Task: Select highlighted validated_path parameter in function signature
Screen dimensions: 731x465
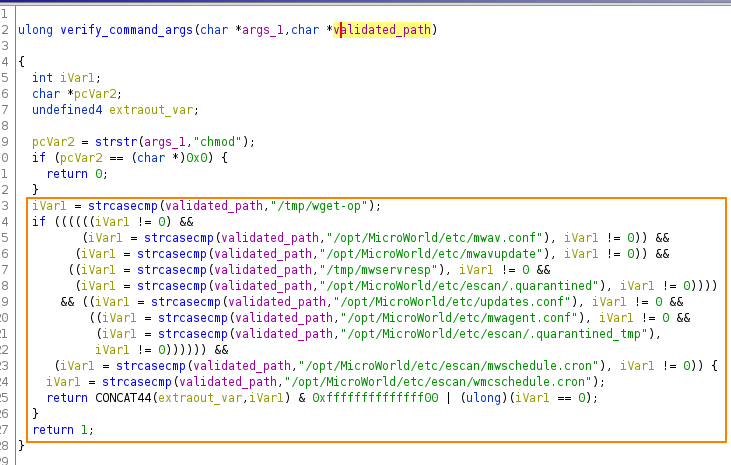Action: pyautogui.click(x=382, y=30)
